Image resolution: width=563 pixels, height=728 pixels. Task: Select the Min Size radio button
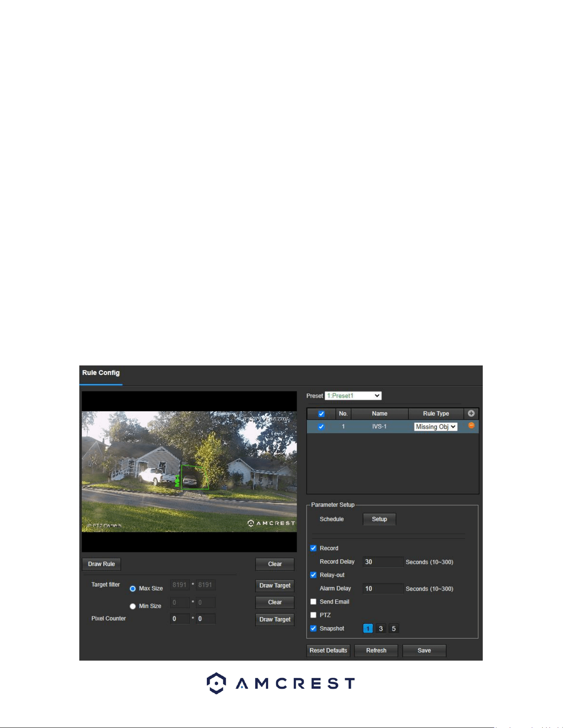[x=133, y=606]
